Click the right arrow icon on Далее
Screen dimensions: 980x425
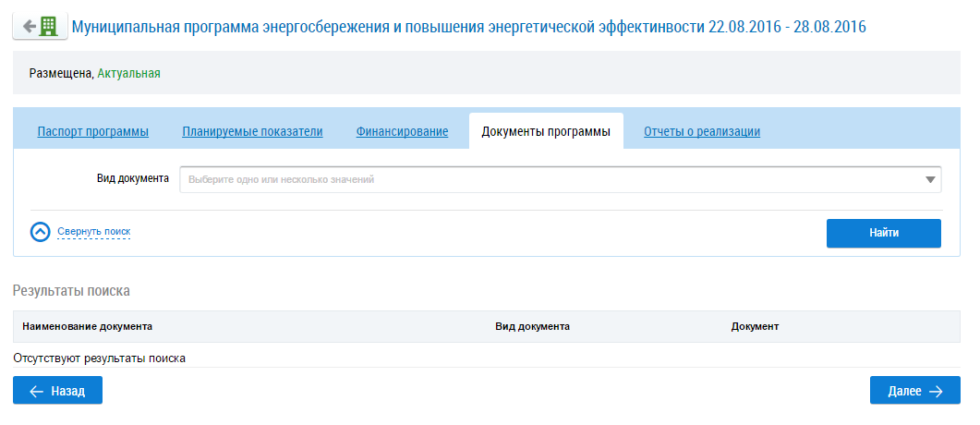click(936, 391)
